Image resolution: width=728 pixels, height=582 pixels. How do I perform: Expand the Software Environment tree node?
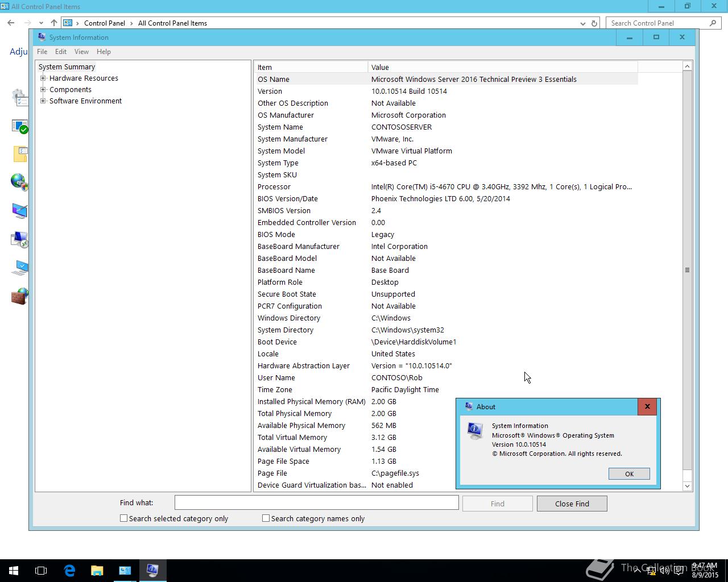pos(43,101)
